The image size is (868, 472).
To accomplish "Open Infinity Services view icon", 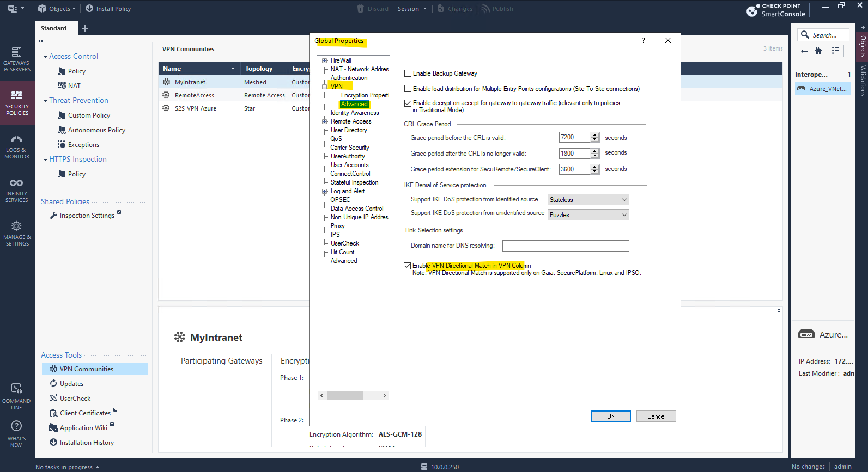I will (16, 183).
